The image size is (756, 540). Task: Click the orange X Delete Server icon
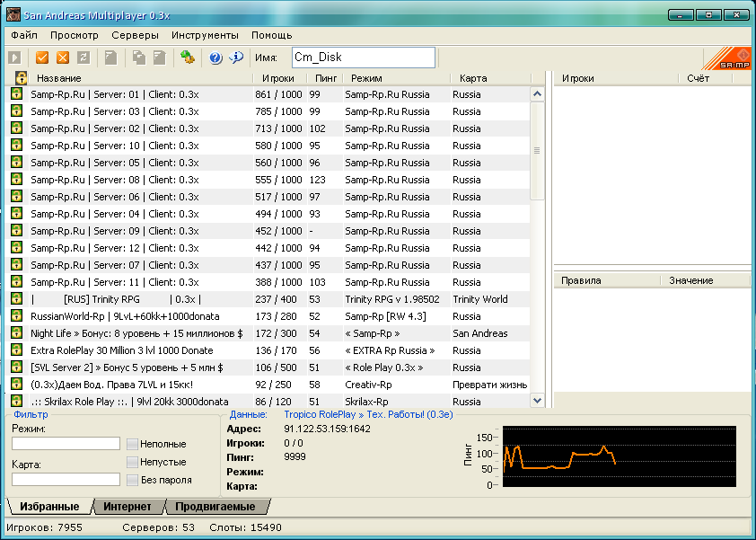63,58
